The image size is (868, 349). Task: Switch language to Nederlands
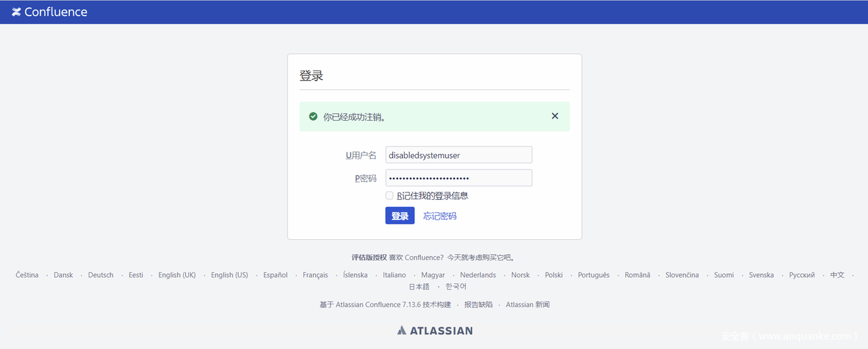(478, 275)
